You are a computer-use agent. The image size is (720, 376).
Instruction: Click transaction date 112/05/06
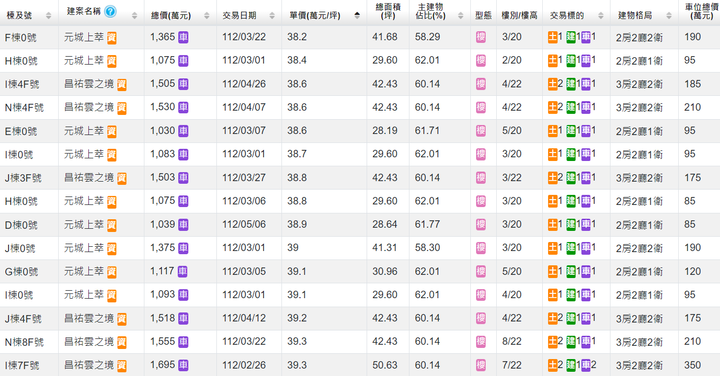(x=244, y=224)
